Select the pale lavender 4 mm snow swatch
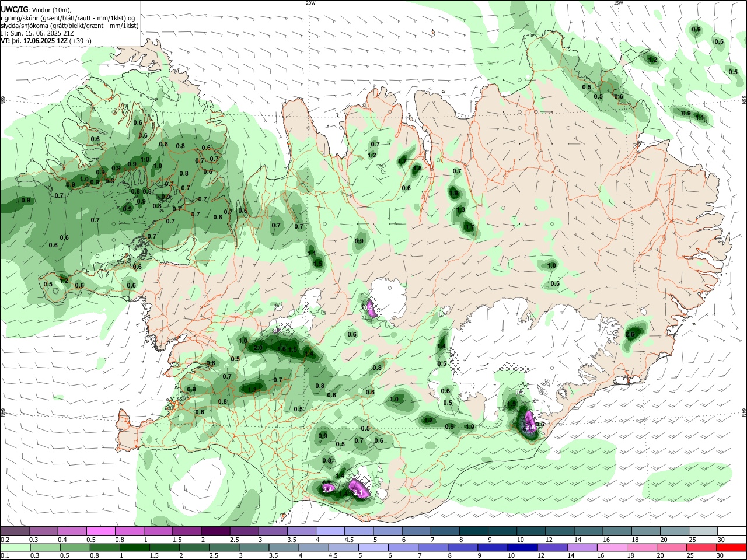 pyautogui.click(x=330, y=531)
